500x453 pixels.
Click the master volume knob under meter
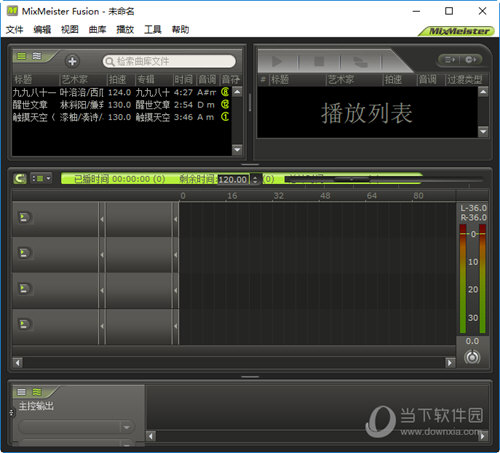pyautogui.click(x=472, y=357)
